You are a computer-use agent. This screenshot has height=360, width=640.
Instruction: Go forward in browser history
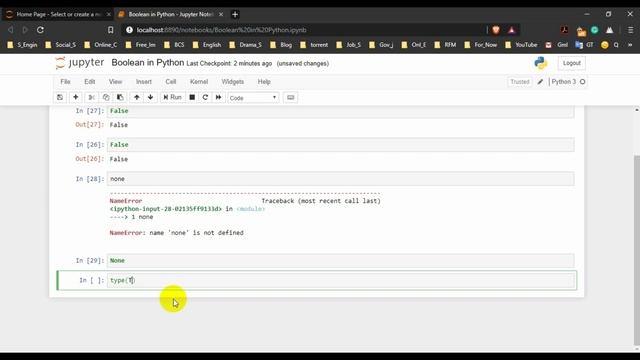25,30
